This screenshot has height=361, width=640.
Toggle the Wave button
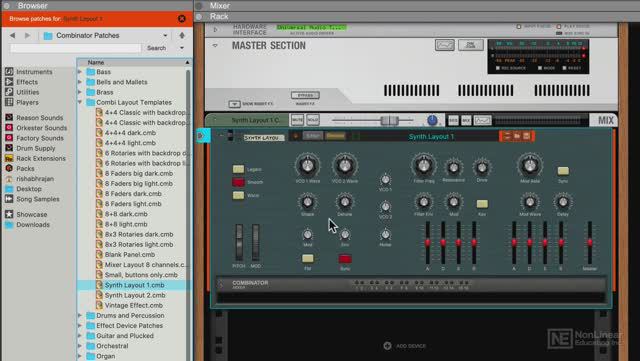(238, 195)
